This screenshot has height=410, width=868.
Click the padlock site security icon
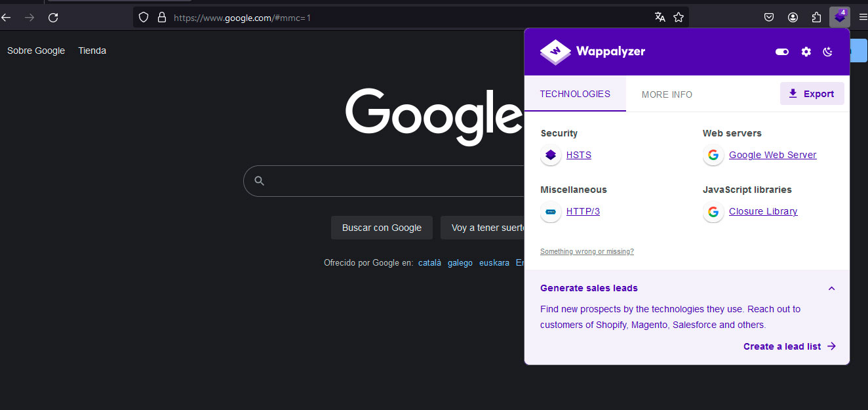(x=161, y=18)
